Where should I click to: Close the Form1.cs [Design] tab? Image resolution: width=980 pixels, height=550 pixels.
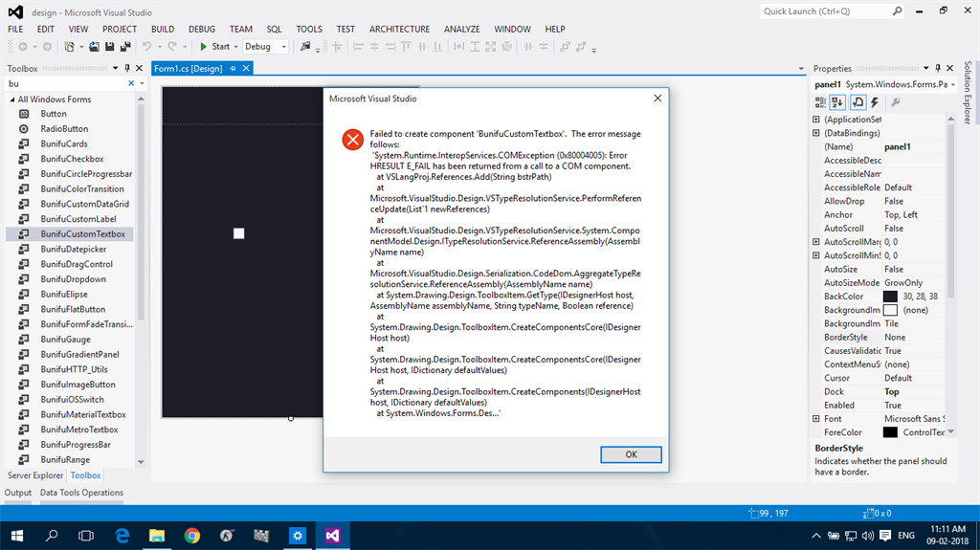[x=246, y=69]
